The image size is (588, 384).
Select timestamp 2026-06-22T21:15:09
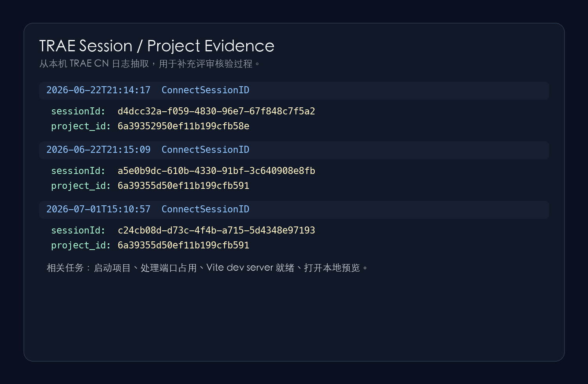click(x=98, y=150)
